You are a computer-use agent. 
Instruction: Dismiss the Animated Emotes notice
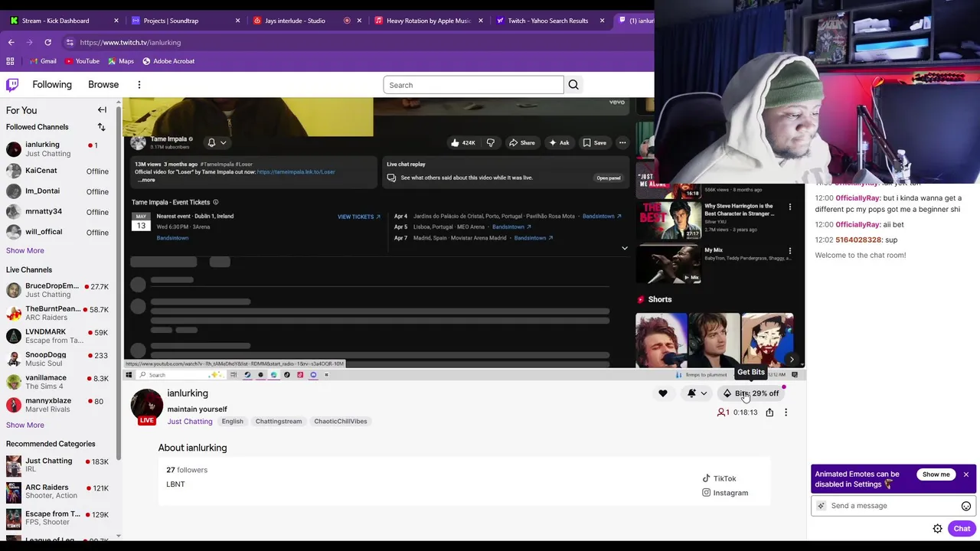click(966, 474)
